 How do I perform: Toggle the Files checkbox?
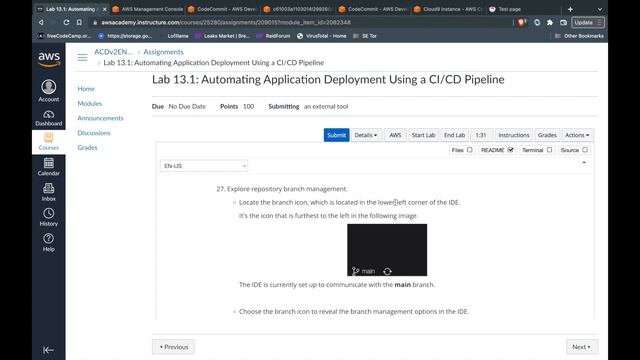click(469, 150)
